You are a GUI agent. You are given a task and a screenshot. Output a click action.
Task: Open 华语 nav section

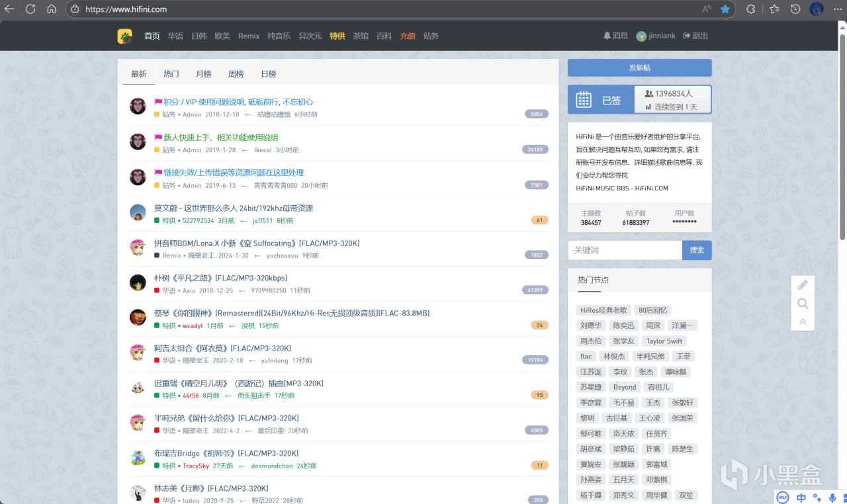coord(175,36)
